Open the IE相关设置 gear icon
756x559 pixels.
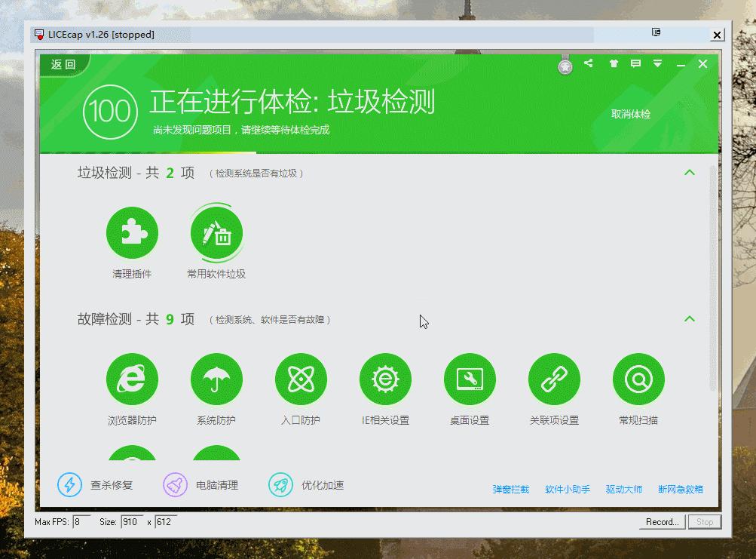pos(385,379)
